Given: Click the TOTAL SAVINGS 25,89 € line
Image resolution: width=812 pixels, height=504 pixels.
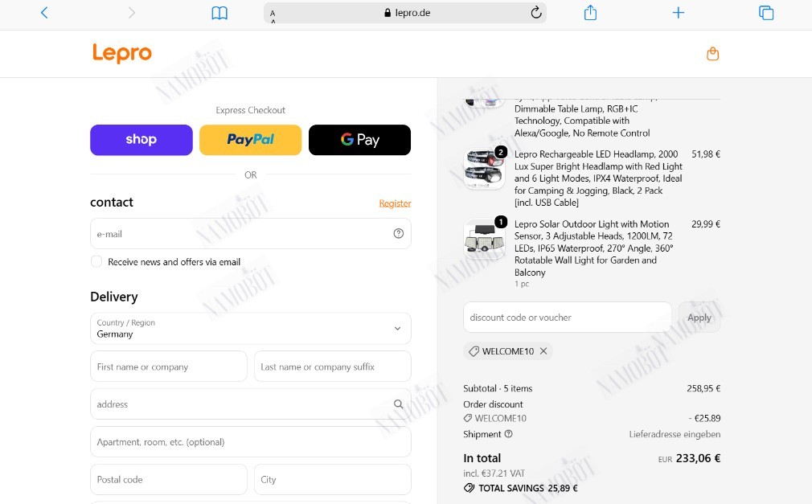Looking at the screenshot, I should pos(521,488).
